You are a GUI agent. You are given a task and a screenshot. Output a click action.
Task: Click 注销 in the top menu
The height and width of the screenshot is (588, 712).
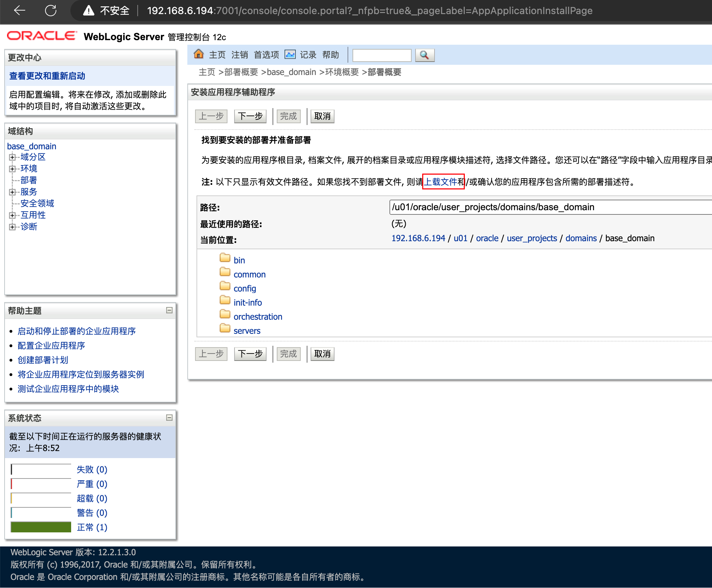pyautogui.click(x=239, y=55)
